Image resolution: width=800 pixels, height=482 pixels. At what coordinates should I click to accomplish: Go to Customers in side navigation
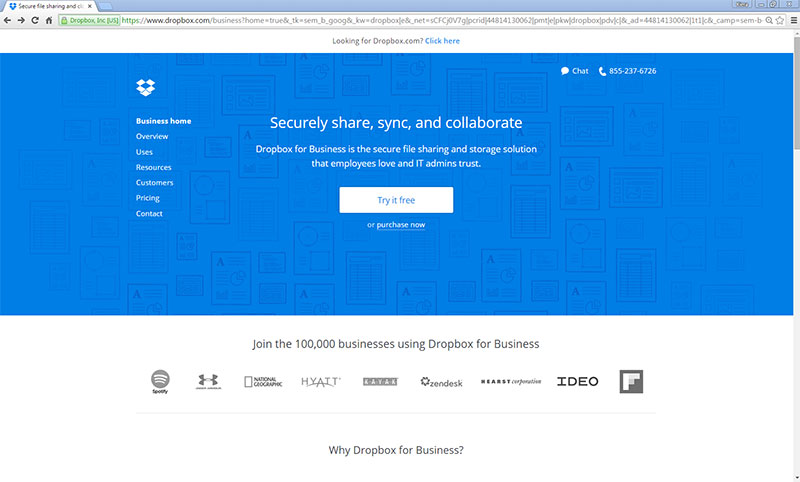click(154, 183)
